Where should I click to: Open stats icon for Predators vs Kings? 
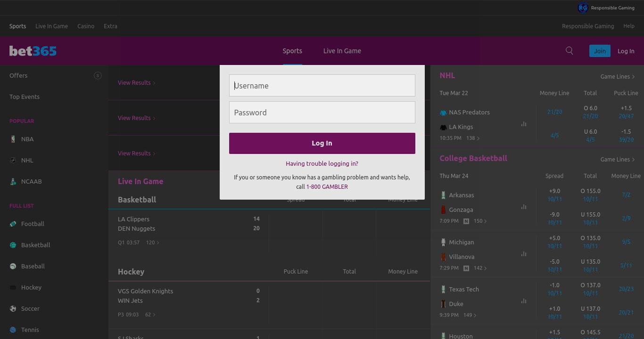pyautogui.click(x=524, y=124)
